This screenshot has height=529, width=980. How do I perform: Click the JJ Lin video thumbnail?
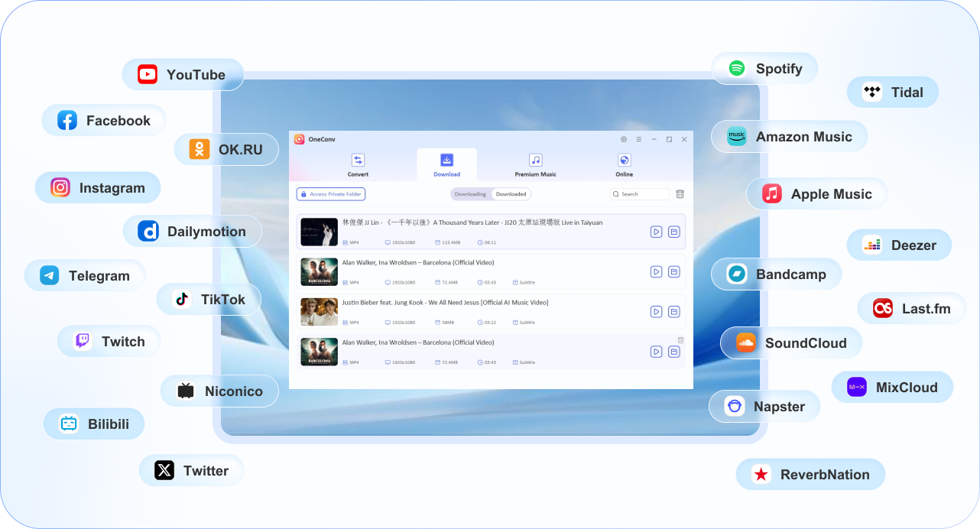click(x=319, y=232)
